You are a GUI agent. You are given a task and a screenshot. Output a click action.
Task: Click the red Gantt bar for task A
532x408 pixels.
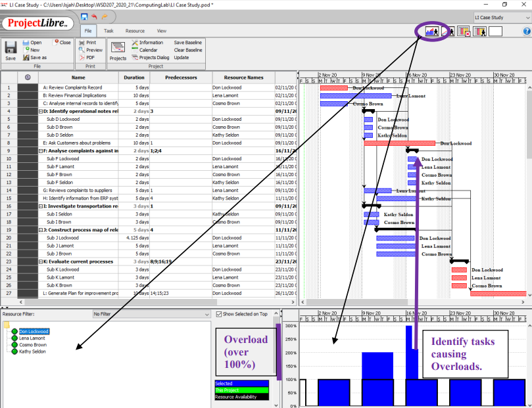coord(334,88)
